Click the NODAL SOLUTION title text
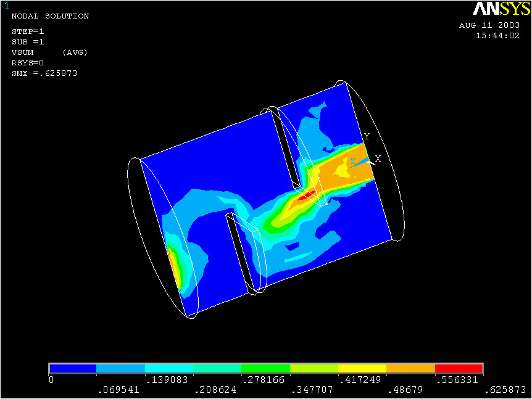Viewport: 532px width, 399px height. (50, 16)
